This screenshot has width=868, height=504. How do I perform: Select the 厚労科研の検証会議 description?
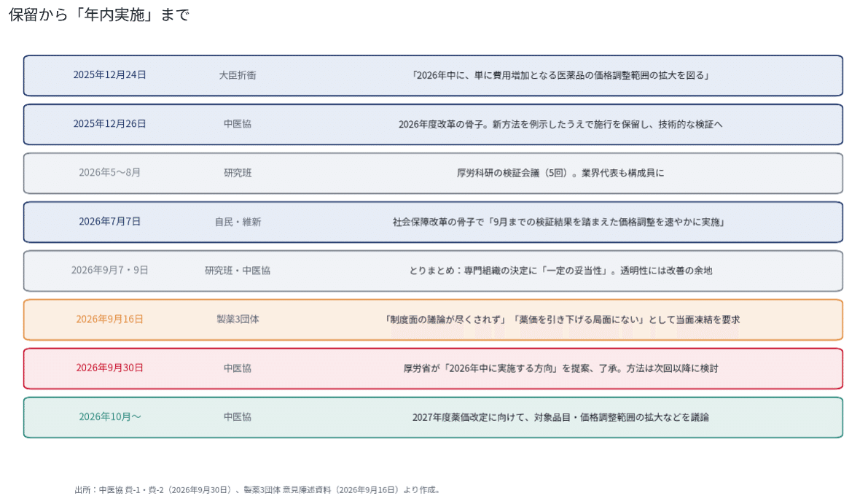[560, 174]
